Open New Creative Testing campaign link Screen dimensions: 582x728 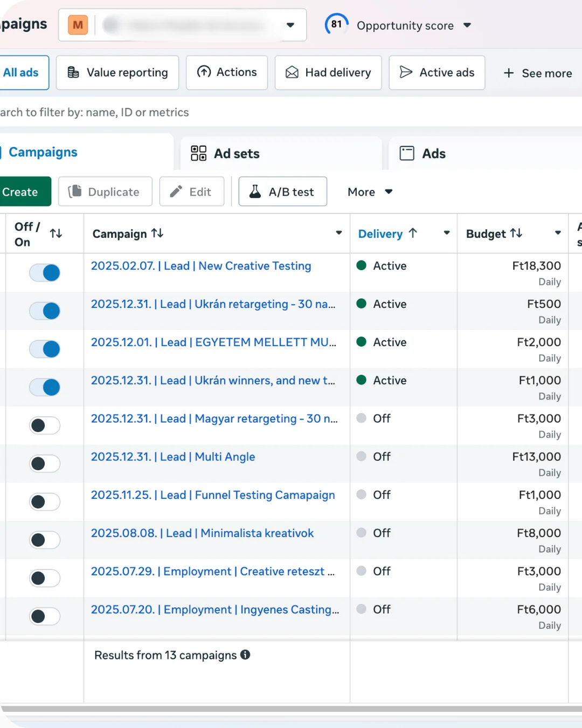click(201, 266)
